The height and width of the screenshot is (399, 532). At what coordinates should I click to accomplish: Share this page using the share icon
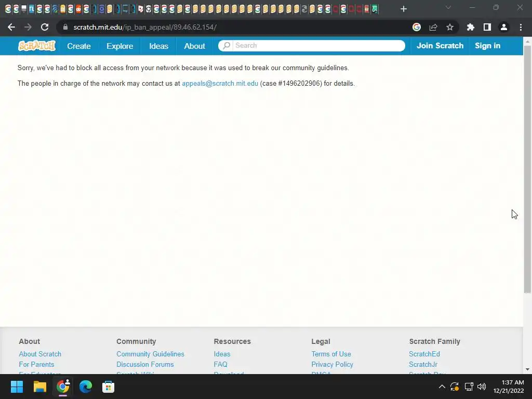pos(433,27)
